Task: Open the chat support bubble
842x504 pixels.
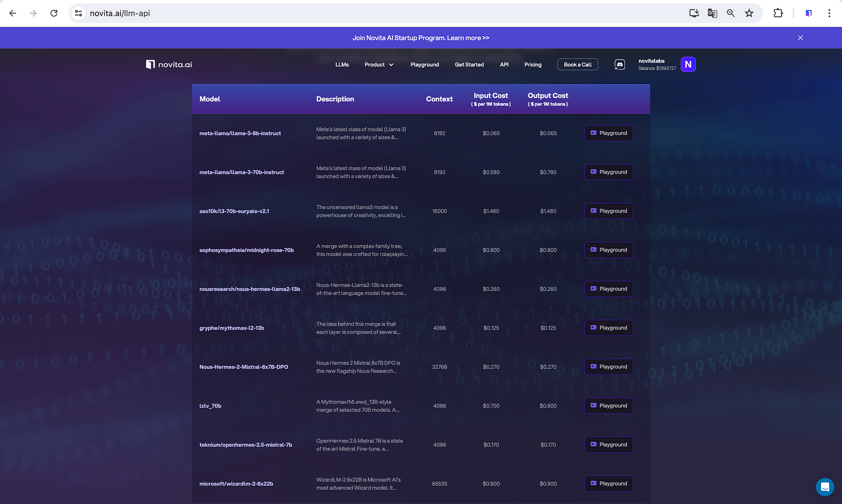Action: point(825,487)
